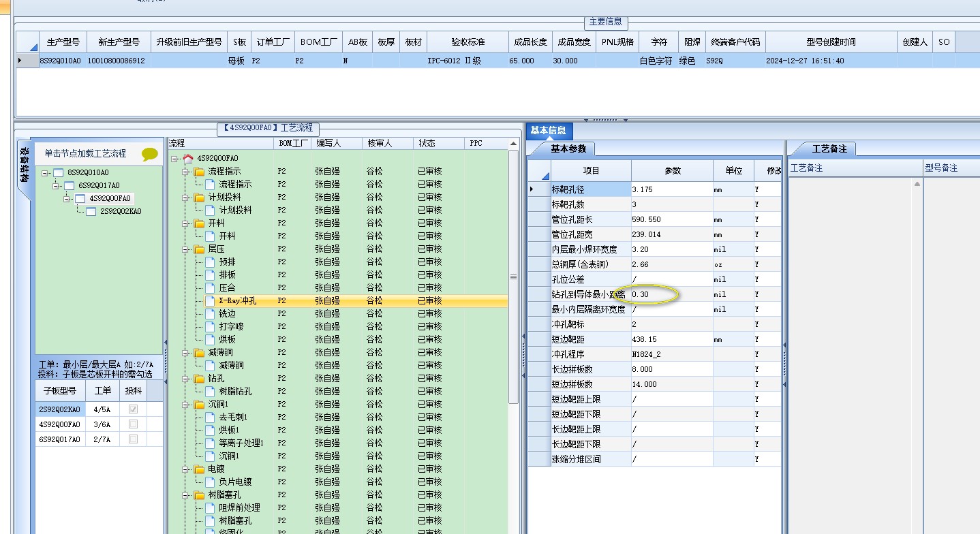This screenshot has width=980, height=534.
Task: Click the document icon beside 负片电镀
Action: [210, 482]
